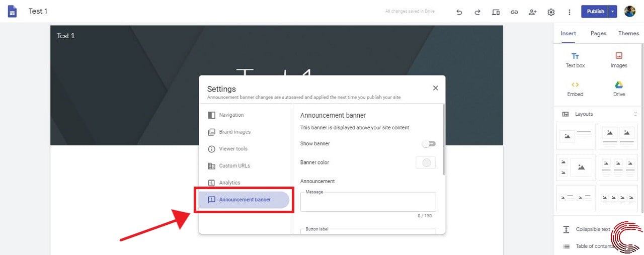Insert a Text box
Viewport: 644px width, 255px height.
[x=575, y=60]
